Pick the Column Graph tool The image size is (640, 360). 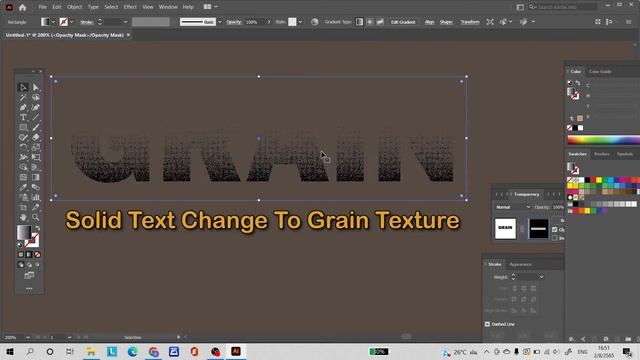click(x=36, y=198)
